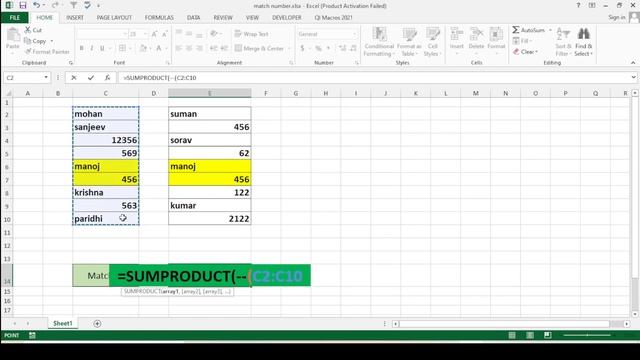The height and width of the screenshot is (360, 640).
Task: Open Format as Table
Action: [409, 42]
